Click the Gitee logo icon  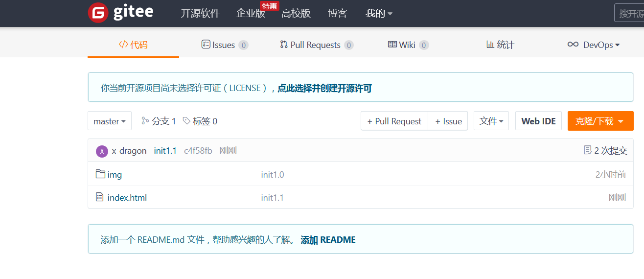(98, 13)
